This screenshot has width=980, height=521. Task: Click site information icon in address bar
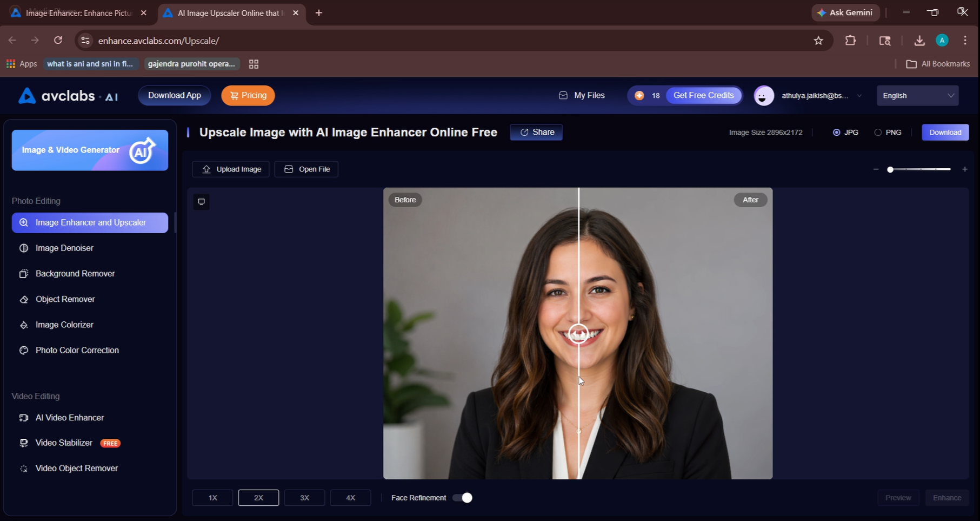point(85,41)
